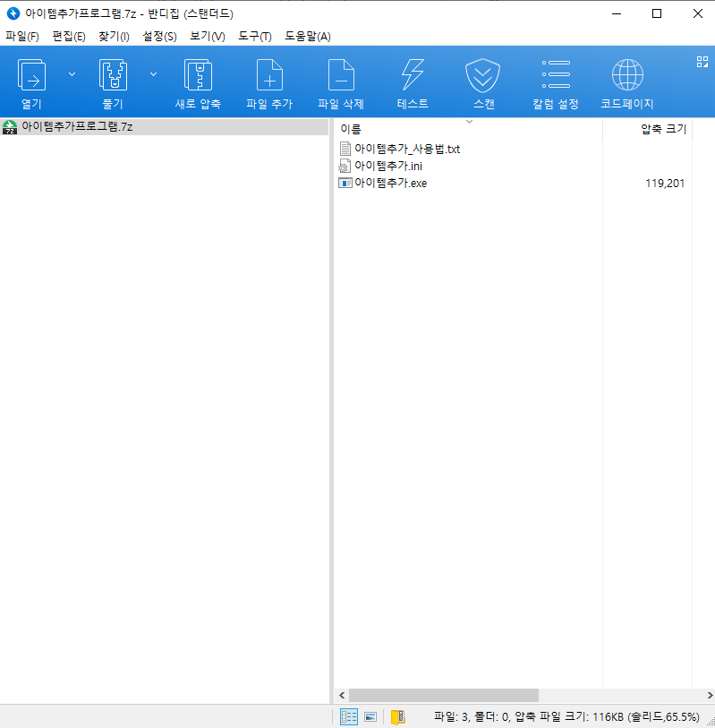This screenshot has height=728, width=715.
Task: Open Column Settings (칼럼 설정) icon
Action: [x=556, y=74]
